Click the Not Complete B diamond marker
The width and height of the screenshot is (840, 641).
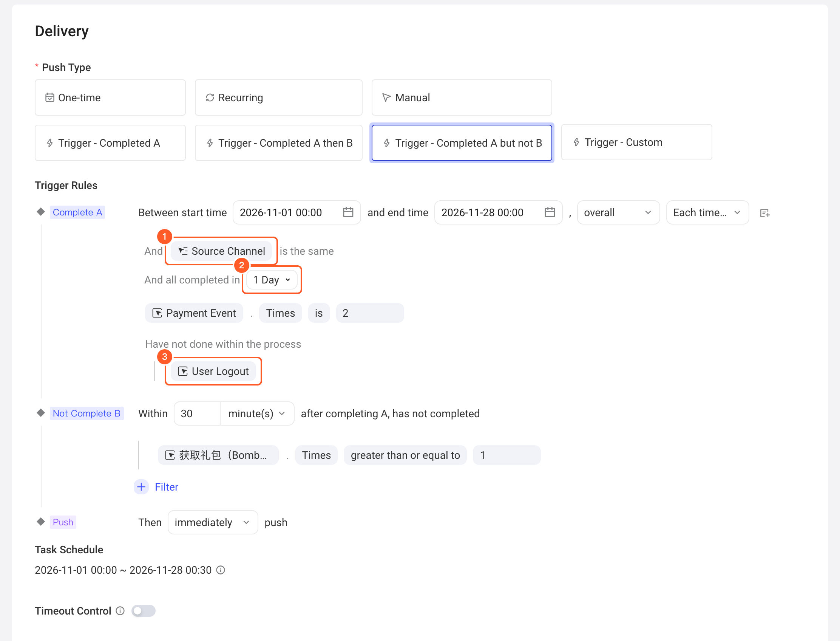tap(41, 413)
